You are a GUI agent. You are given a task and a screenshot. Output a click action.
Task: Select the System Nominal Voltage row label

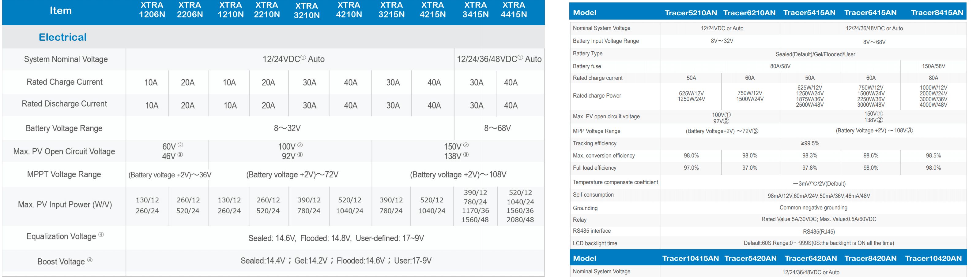66,59
